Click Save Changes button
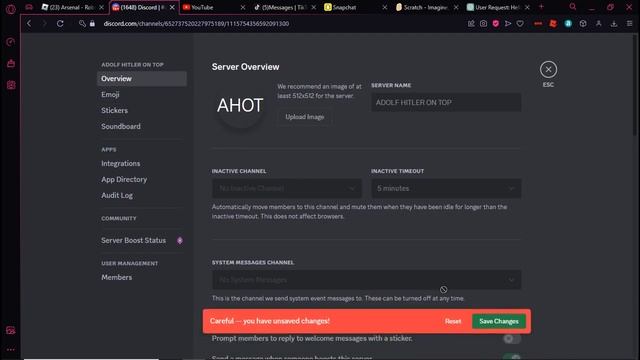This screenshot has width=640, height=360. tap(499, 321)
